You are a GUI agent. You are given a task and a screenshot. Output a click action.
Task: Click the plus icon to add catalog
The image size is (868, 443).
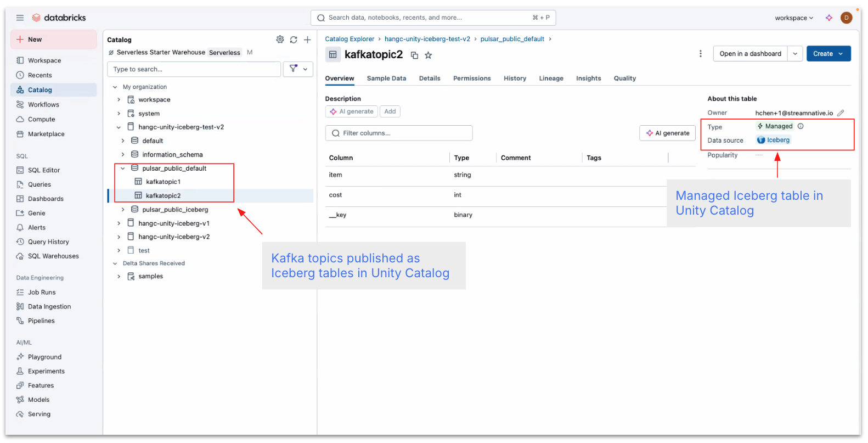pos(307,40)
